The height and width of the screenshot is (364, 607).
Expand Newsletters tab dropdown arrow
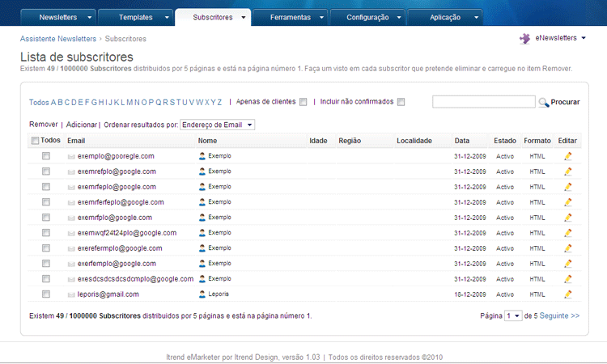click(x=89, y=18)
